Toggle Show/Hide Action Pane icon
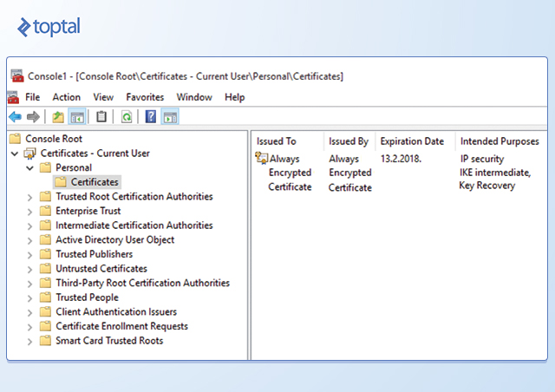 170,117
